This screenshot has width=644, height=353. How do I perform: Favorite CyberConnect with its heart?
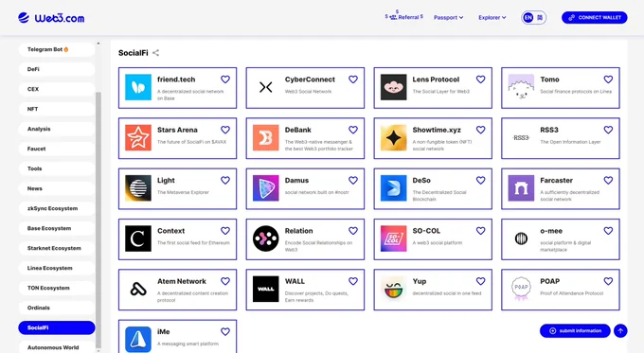(353, 79)
